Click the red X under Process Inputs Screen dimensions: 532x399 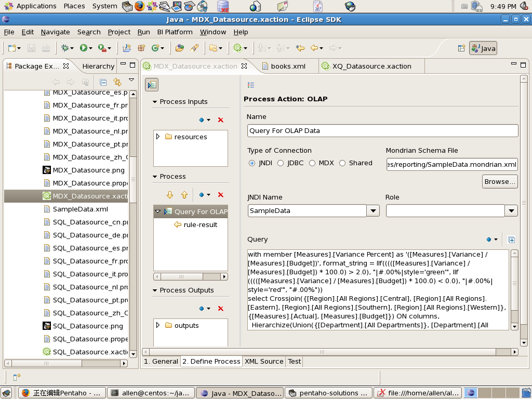[220, 120]
